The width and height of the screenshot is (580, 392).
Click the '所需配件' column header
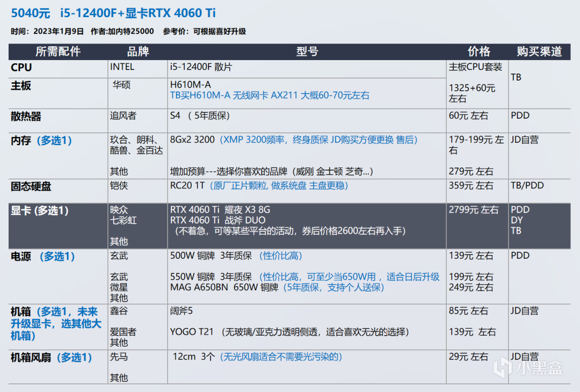coord(58,52)
